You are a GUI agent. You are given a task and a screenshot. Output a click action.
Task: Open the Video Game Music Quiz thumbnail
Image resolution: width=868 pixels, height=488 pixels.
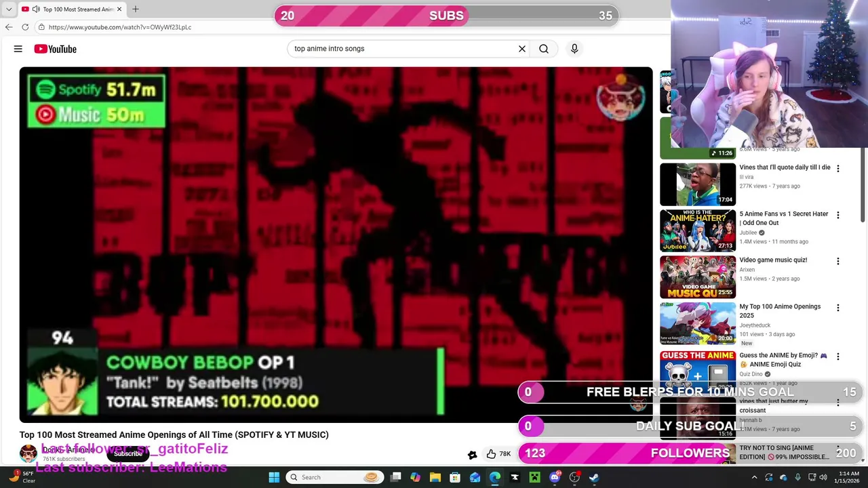(698, 277)
